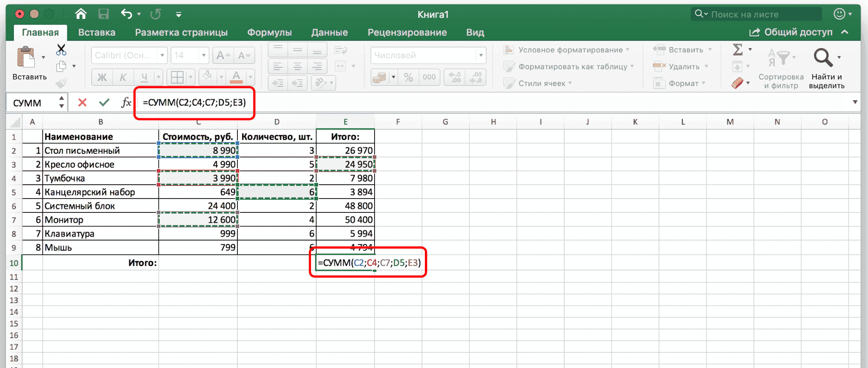This screenshot has height=368, width=868.
Task: Open insert function fx dialog
Action: click(x=126, y=103)
